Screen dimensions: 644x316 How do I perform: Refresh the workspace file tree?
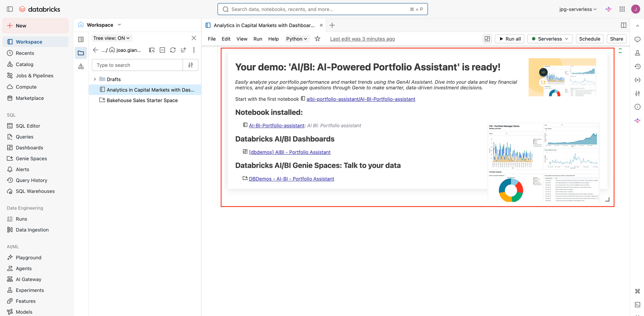pyautogui.click(x=173, y=50)
